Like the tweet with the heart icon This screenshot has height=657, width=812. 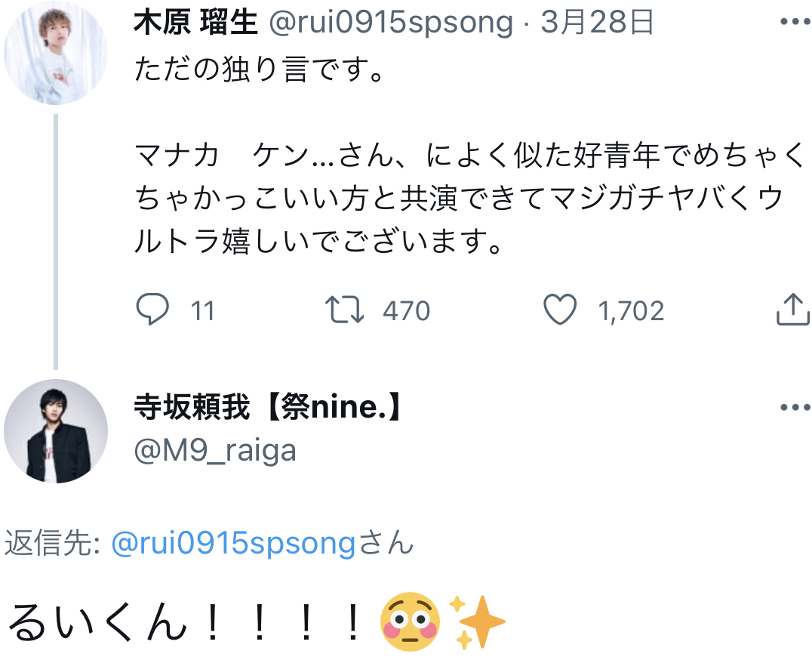(x=560, y=310)
